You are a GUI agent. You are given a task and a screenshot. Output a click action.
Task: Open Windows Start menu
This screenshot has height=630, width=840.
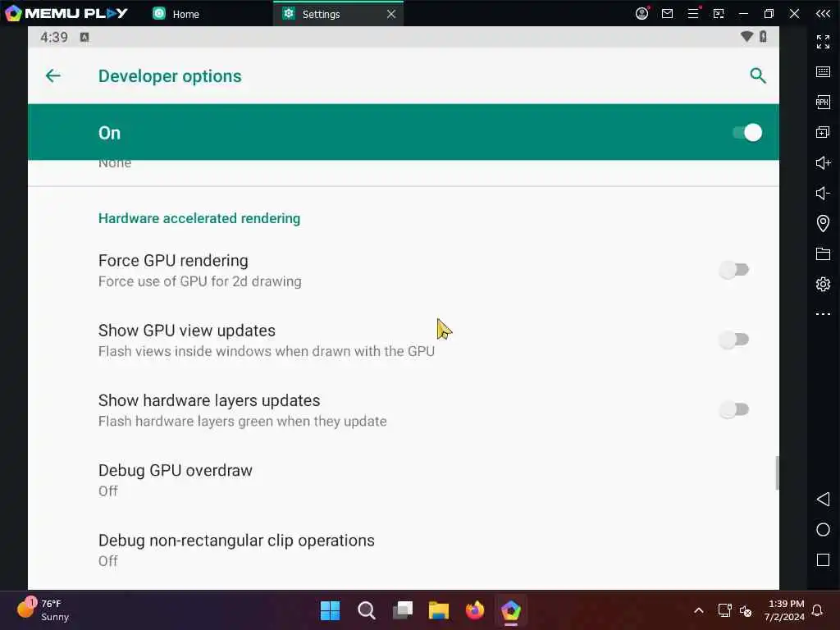click(x=330, y=610)
